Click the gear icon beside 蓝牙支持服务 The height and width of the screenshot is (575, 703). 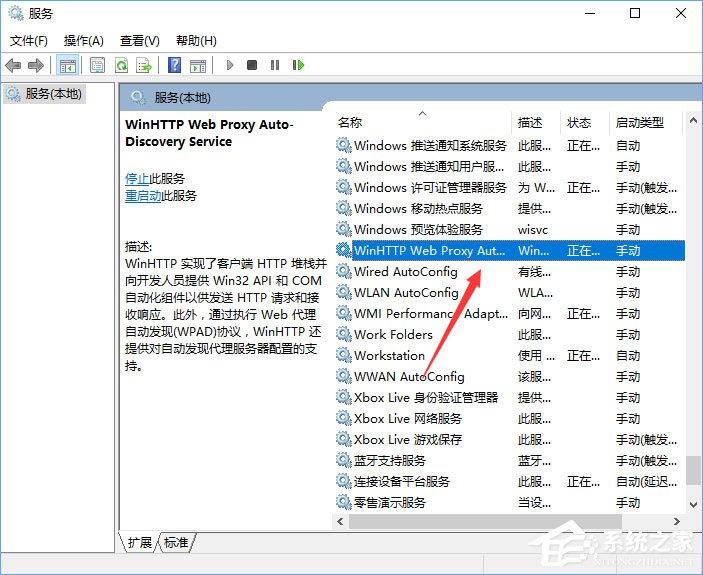pyautogui.click(x=343, y=460)
